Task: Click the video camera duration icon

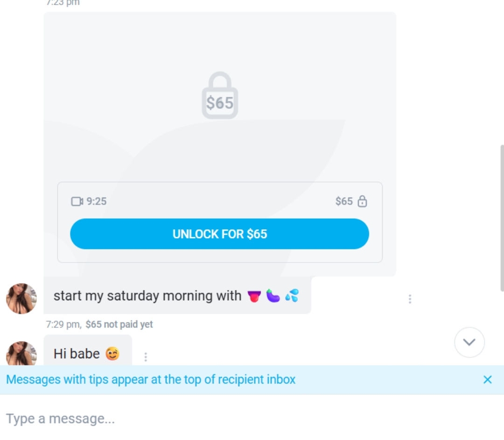Action: (x=77, y=201)
